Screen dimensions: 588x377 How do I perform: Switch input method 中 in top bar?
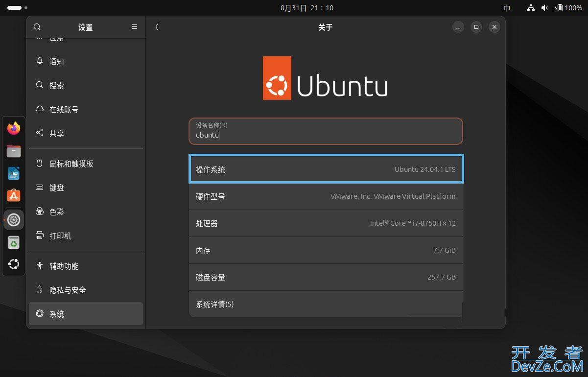[x=507, y=8]
